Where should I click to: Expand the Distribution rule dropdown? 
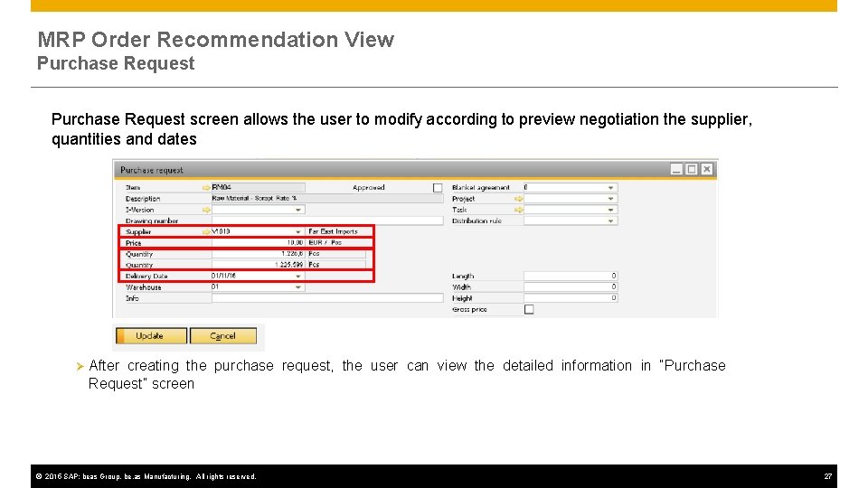pos(610,221)
